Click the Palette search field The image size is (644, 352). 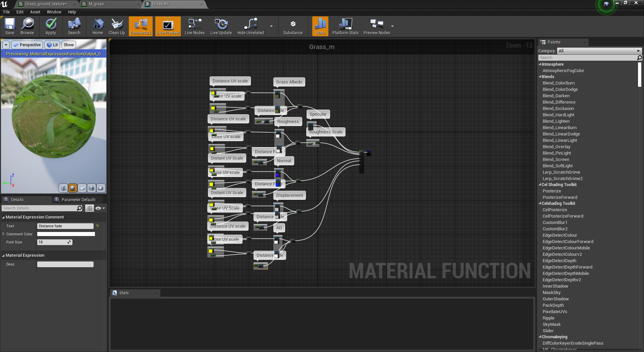[x=587, y=58]
